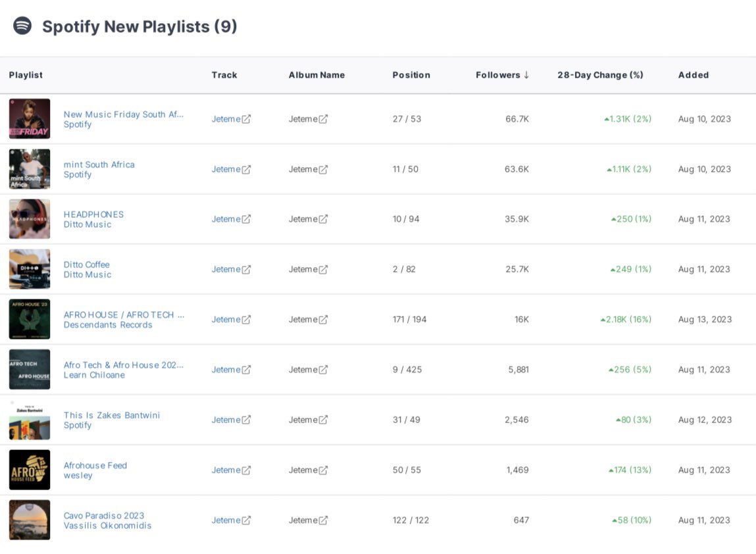Click the Aug 12, 2023 added date
This screenshot has height=554, width=756.
(x=705, y=420)
